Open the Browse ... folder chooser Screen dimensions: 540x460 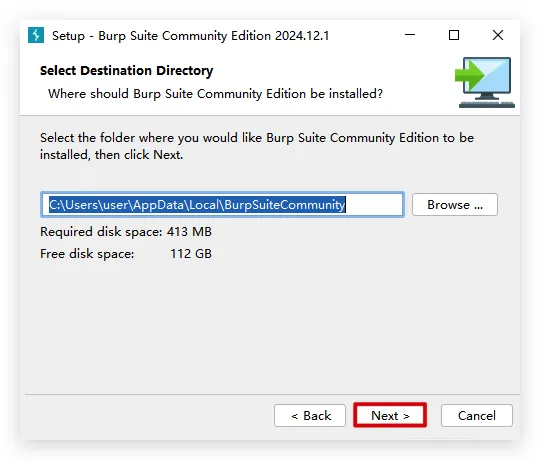pos(455,205)
